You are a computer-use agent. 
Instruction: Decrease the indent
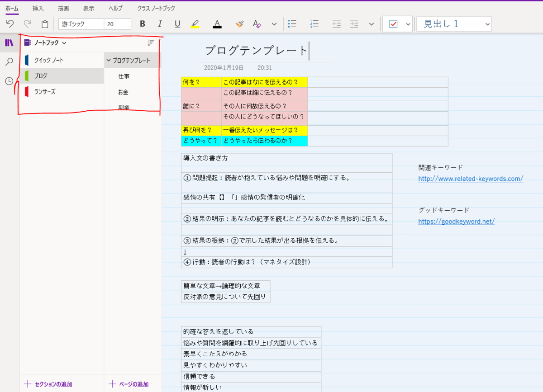point(337,24)
